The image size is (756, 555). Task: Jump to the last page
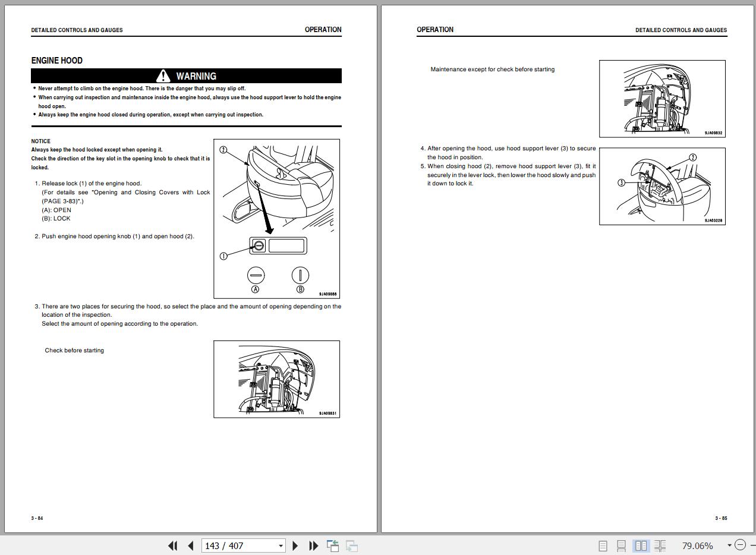point(313,545)
